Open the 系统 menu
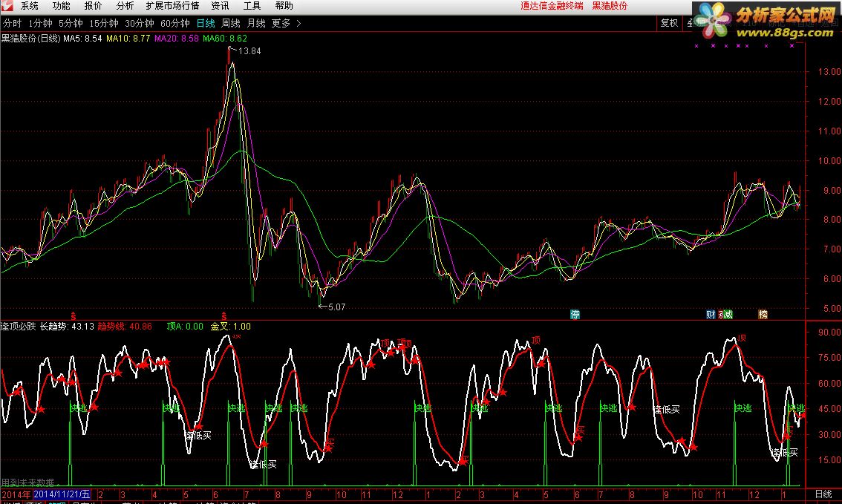 click(30, 6)
